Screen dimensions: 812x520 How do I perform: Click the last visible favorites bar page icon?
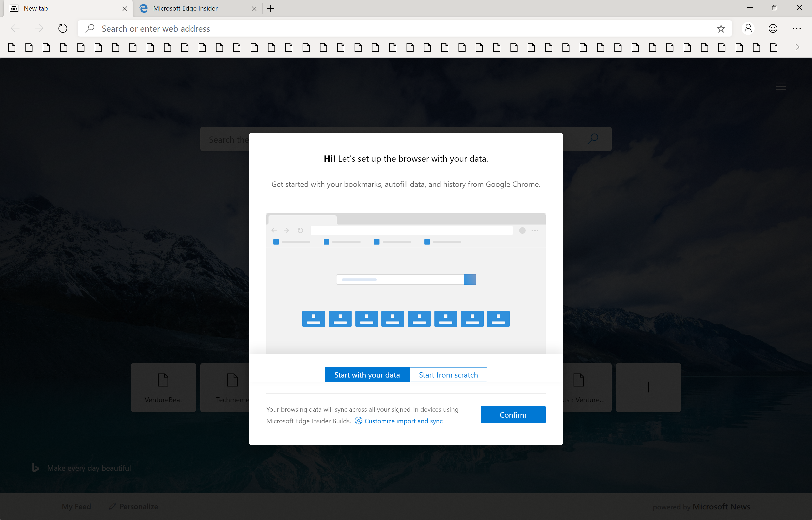click(x=774, y=47)
